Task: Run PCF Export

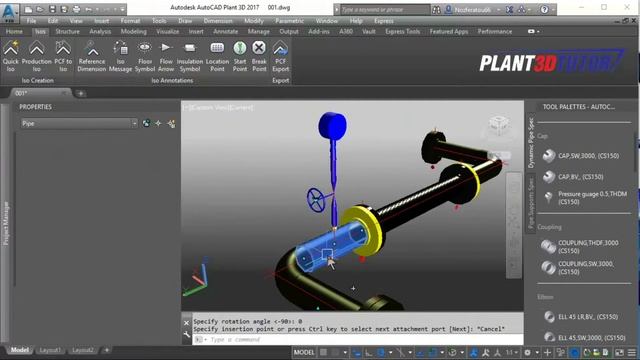Action: [x=280, y=56]
